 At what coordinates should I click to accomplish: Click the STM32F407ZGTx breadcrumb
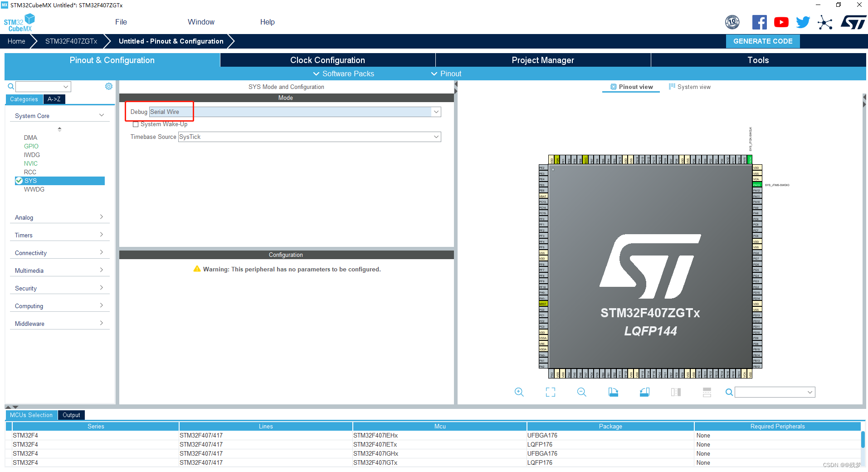click(71, 41)
